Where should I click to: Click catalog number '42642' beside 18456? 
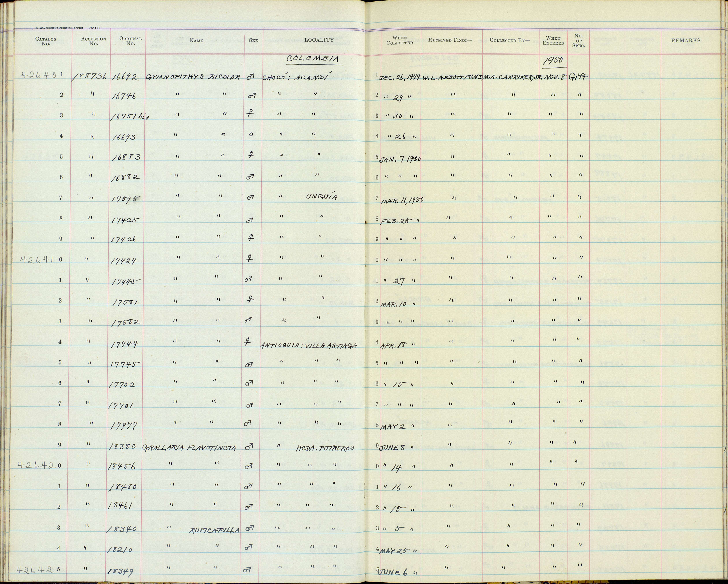pyautogui.click(x=37, y=465)
